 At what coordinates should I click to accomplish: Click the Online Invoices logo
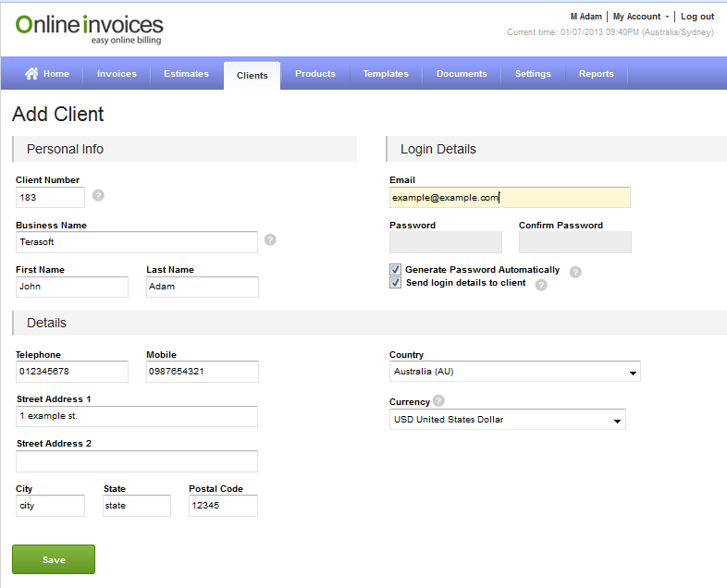coord(89,29)
